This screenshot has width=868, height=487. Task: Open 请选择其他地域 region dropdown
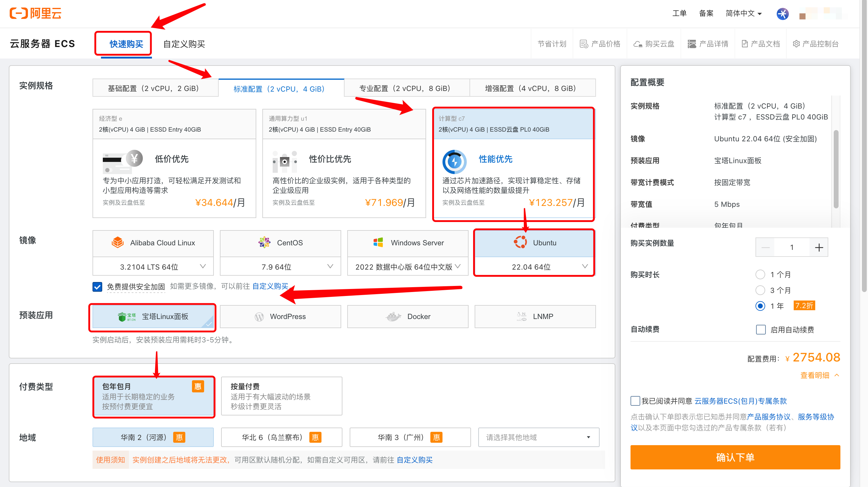pos(538,438)
